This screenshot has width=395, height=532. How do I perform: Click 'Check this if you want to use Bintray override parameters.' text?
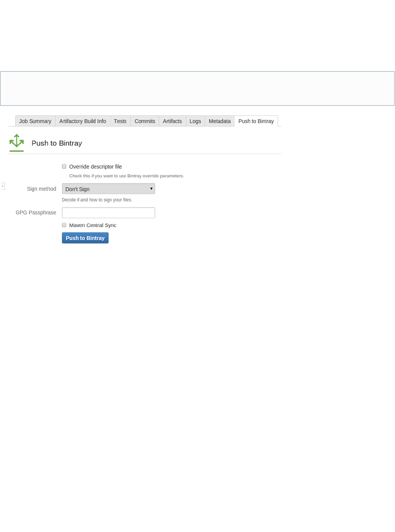[x=127, y=176]
